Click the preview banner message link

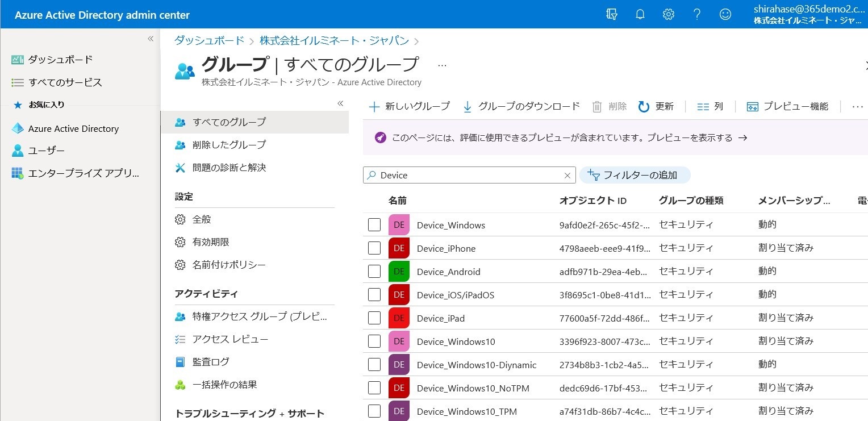click(569, 137)
